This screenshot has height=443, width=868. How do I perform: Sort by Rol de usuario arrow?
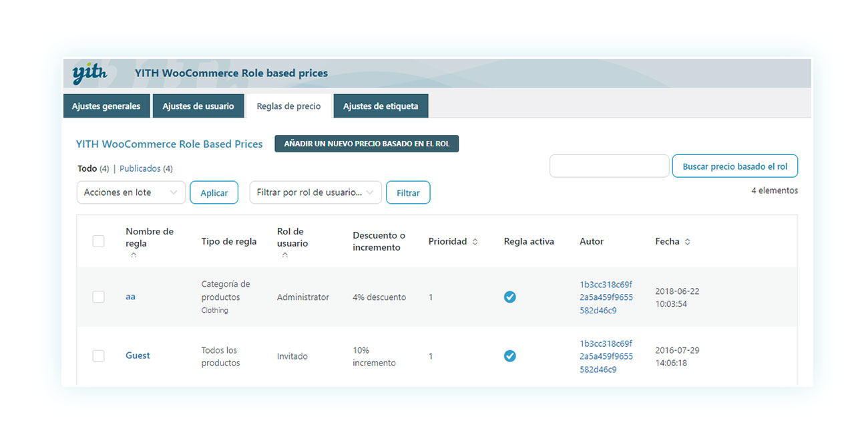pos(285,255)
